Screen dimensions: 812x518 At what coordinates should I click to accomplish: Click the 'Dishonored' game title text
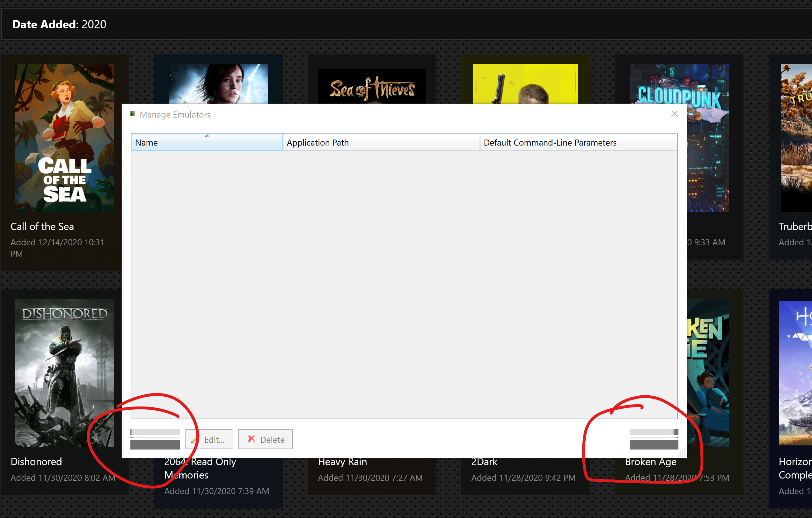(36, 461)
